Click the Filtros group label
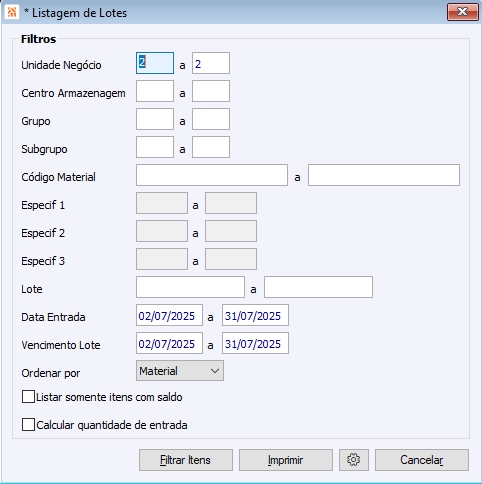This screenshot has height=484, width=482. [x=38, y=39]
